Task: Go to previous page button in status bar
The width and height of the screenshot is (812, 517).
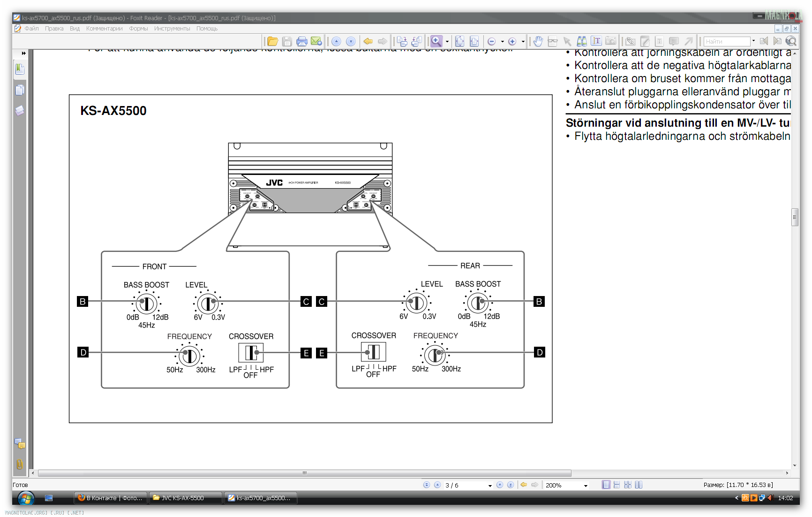Action: (437, 485)
